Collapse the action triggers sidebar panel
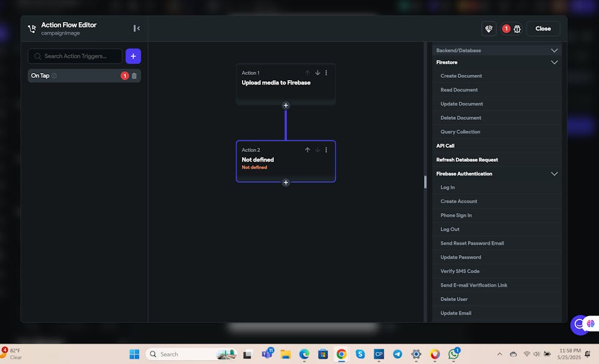 pos(137,28)
